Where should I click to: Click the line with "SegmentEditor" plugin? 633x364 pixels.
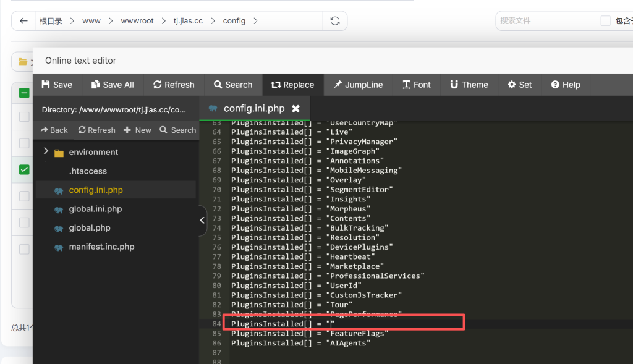click(312, 189)
